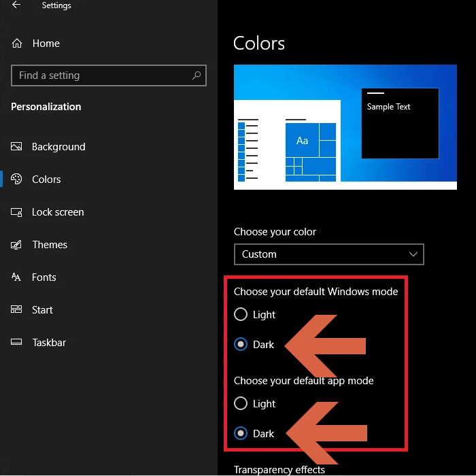Screen dimensions: 476x476
Task: Click the Transparency effects label
Action: tap(279, 469)
